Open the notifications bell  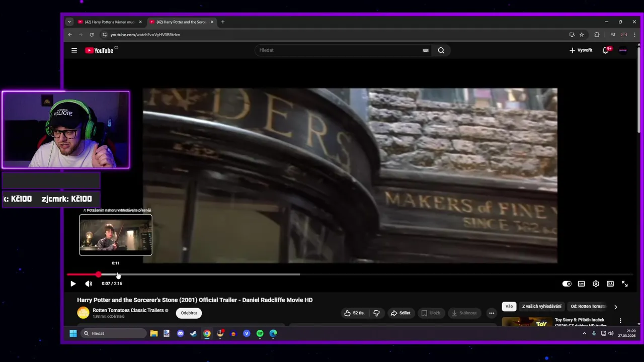coord(606,50)
